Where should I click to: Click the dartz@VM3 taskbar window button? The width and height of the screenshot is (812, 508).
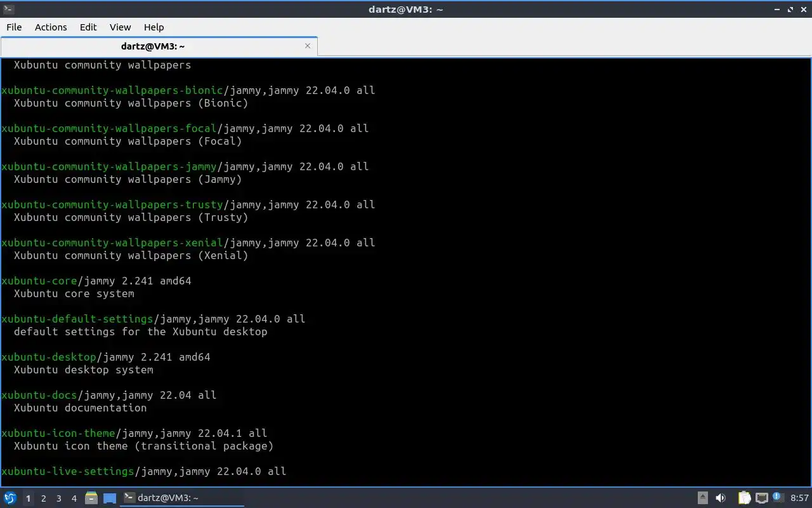pos(183,498)
